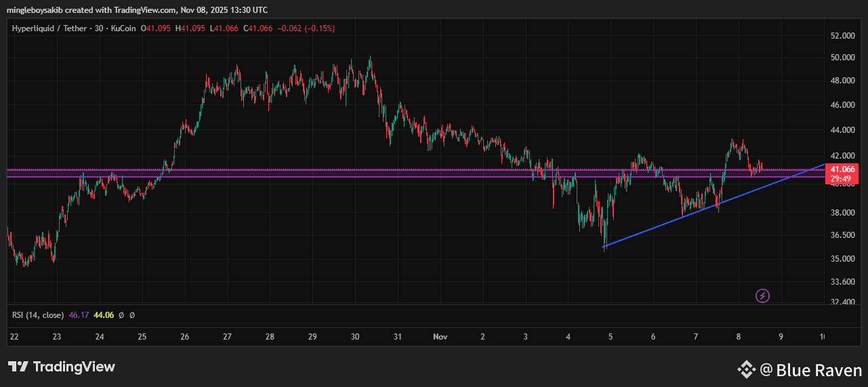This screenshot has height=387, width=868.
Task: Click date 22 on the time axis
Action: click(x=14, y=337)
